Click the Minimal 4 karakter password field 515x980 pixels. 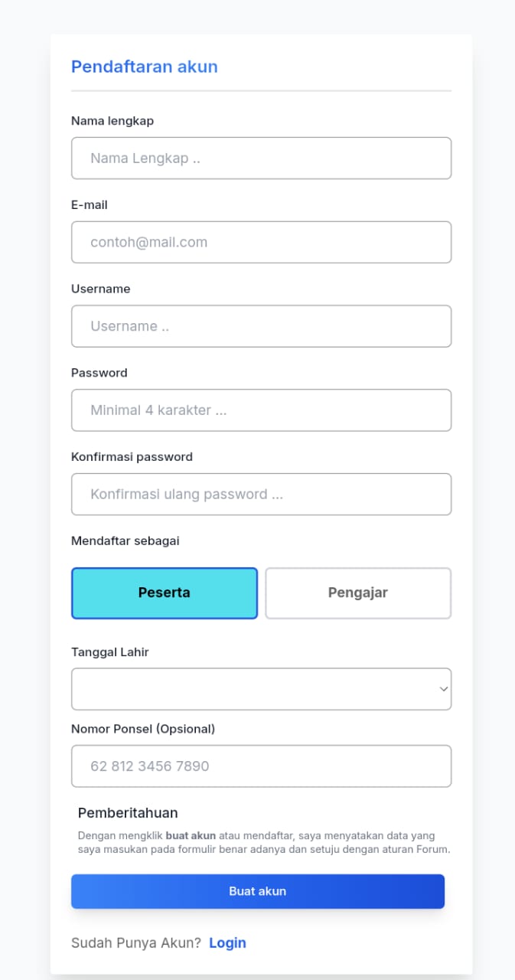click(x=261, y=410)
